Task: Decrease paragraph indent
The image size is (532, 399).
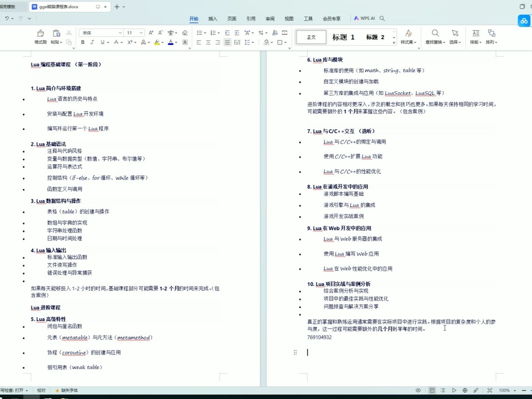Action: [x=227, y=33]
